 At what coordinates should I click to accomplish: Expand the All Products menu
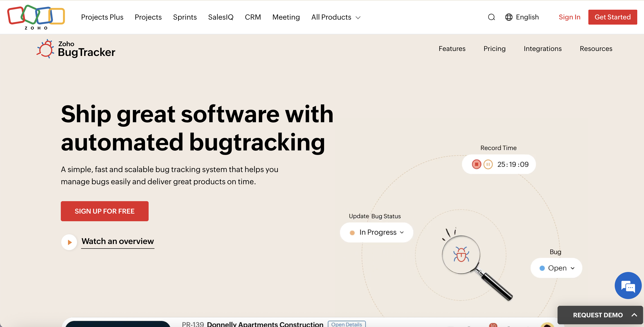[x=336, y=17]
